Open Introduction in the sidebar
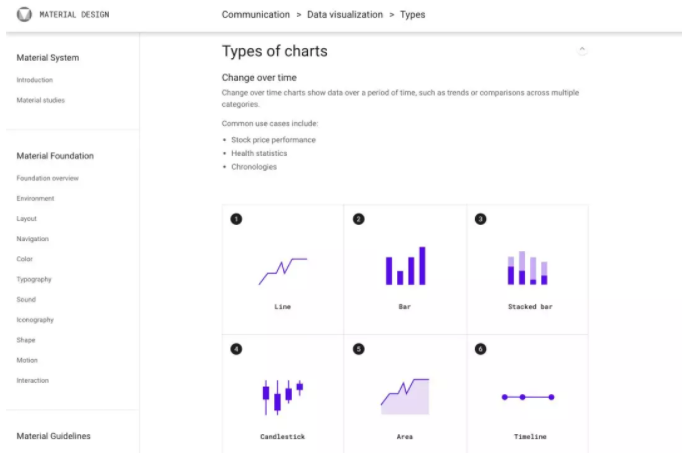This screenshot has width=682, height=462. pyautogui.click(x=35, y=80)
